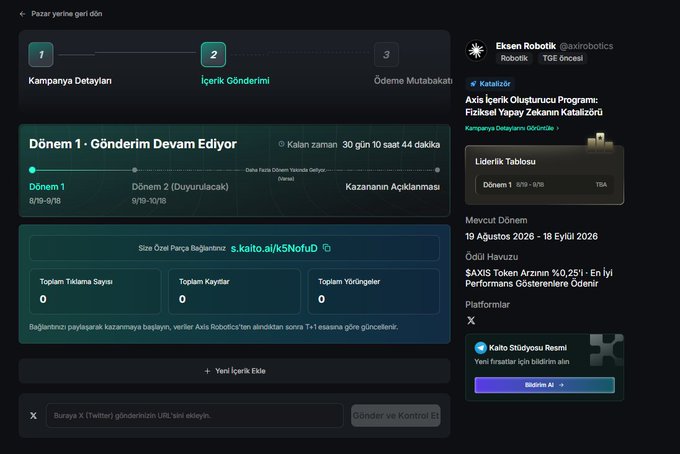This screenshot has height=454, width=680.
Task: Click the Toplam Kayıtlar card
Action: (x=234, y=291)
